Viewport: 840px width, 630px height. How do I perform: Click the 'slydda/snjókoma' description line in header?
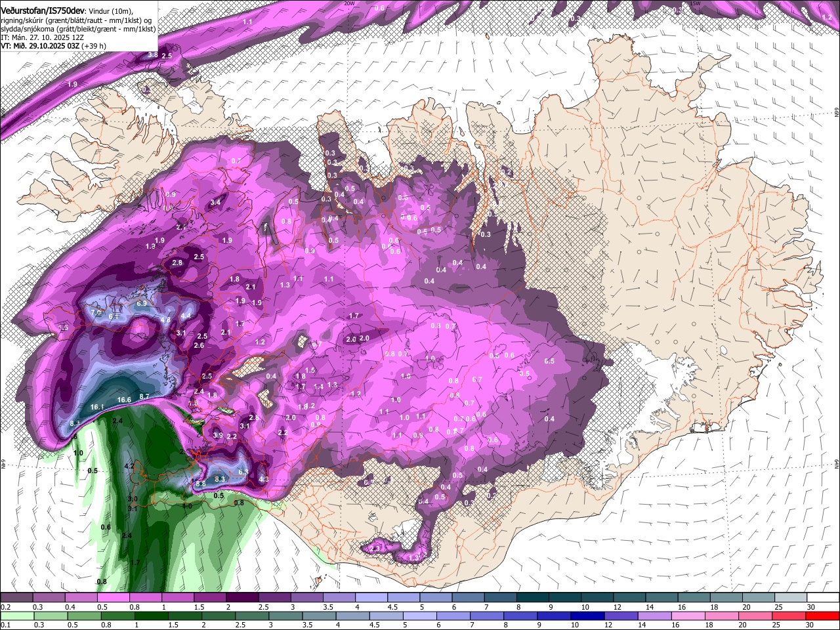(78, 29)
